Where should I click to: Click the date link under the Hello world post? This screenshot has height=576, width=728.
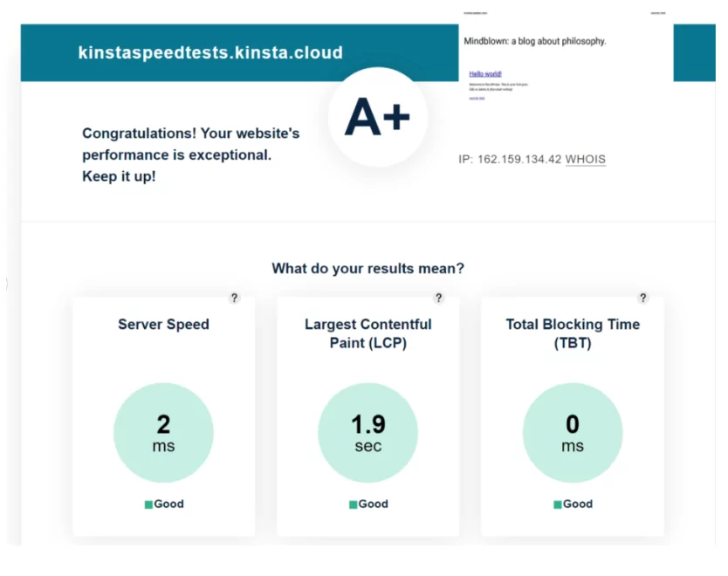coord(477,96)
